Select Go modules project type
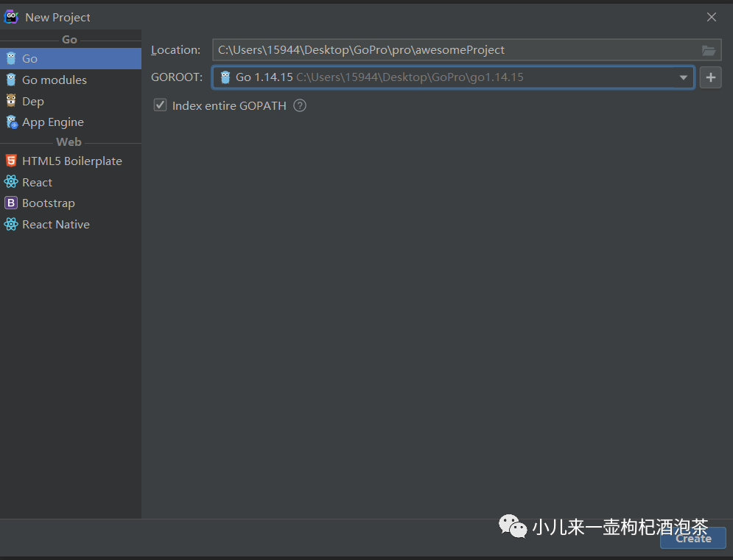Viewport: 733px width, 560px height. click(x=71, y=80)
